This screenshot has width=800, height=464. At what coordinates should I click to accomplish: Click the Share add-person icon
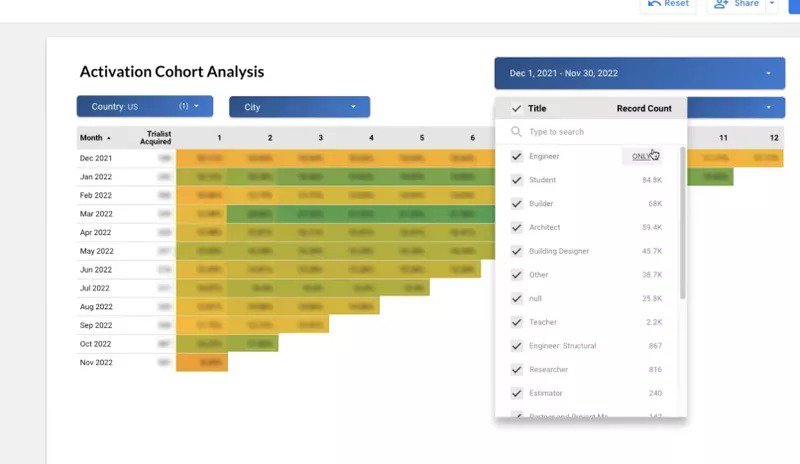[723, 3]
